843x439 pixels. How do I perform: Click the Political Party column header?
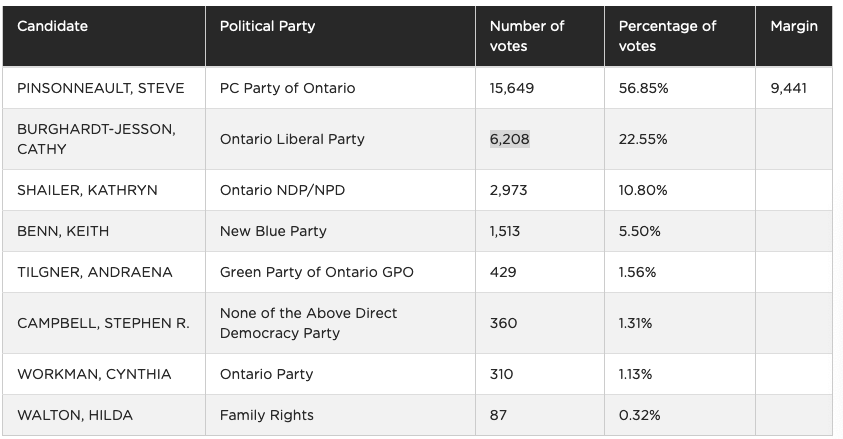tap(267, 27)
